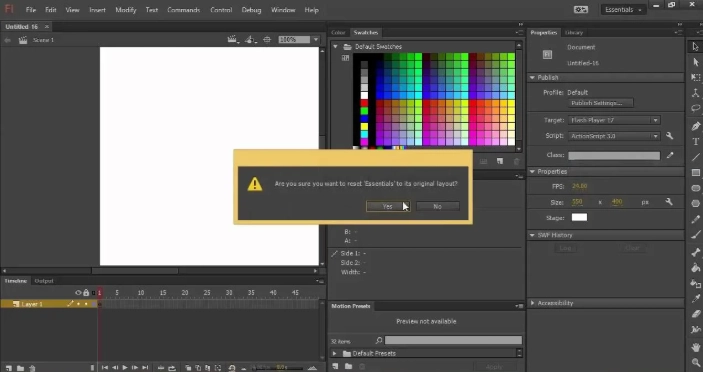
Task: Select the Eyedropper tool
Action: coord(695,299)
